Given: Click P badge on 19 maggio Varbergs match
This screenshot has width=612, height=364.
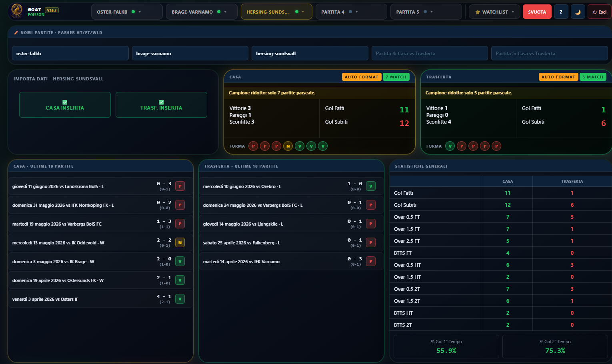Looking at the screenshot, I should 180,224.
